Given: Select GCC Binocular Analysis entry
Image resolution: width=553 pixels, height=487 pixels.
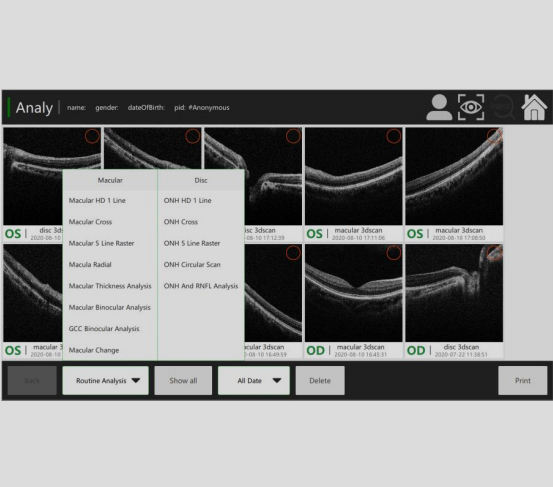Looking at the screenshot, I should [104, 329].
